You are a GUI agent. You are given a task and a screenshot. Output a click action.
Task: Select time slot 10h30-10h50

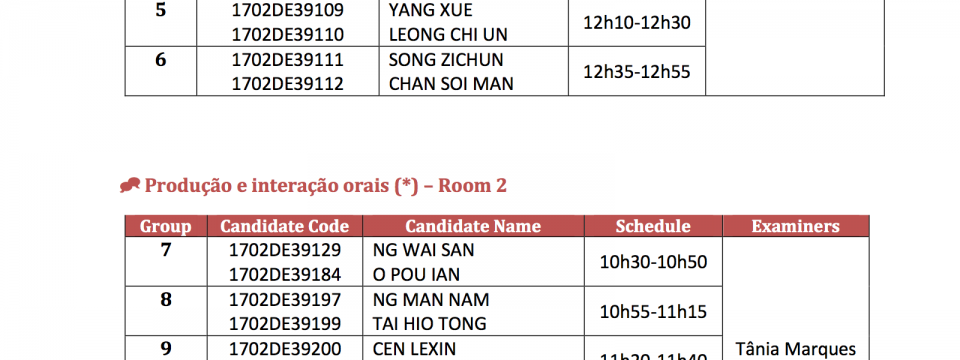(653, 262)
